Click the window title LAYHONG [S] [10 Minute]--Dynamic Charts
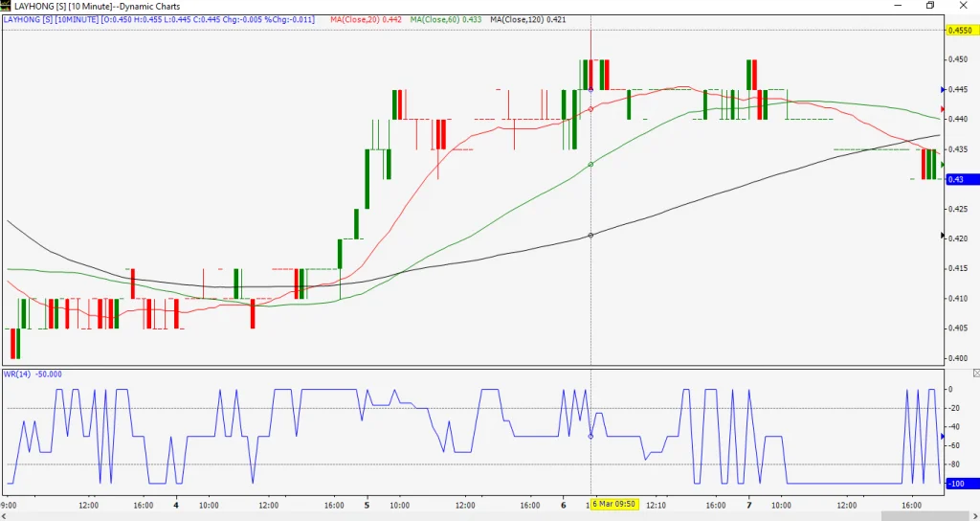980x521 pixels. coord(97,6)
